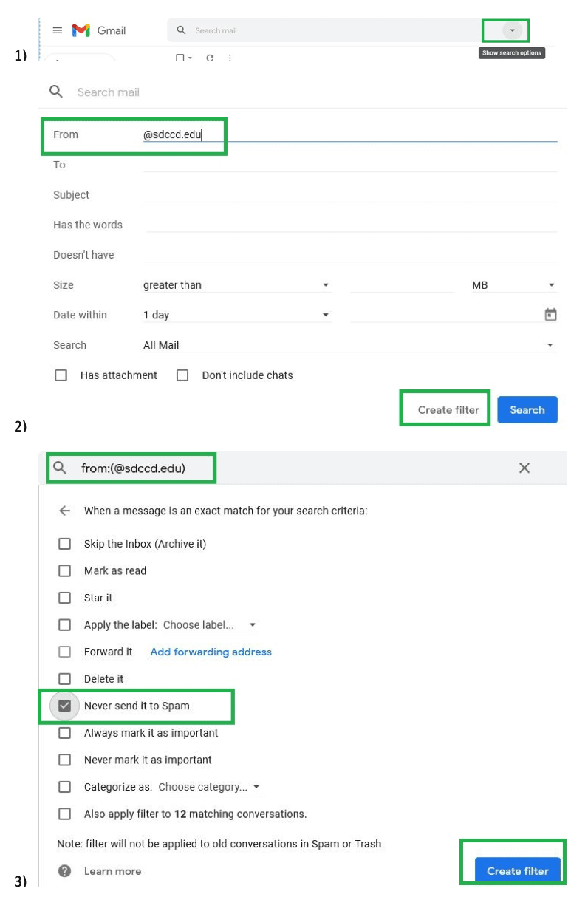588x897 pixels.
Task: Click the back arrow in filter options
Action: tap(65, 511)
